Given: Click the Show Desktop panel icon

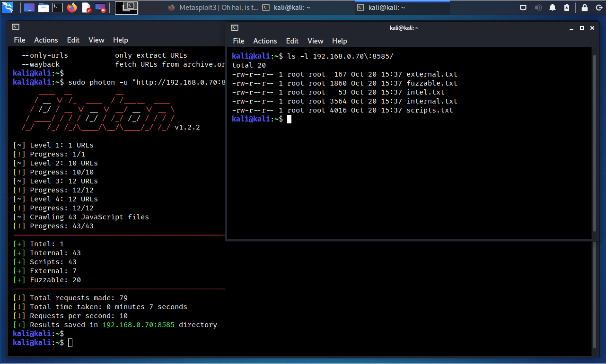Looking at the screenshot, I should (x=29, y=8).
